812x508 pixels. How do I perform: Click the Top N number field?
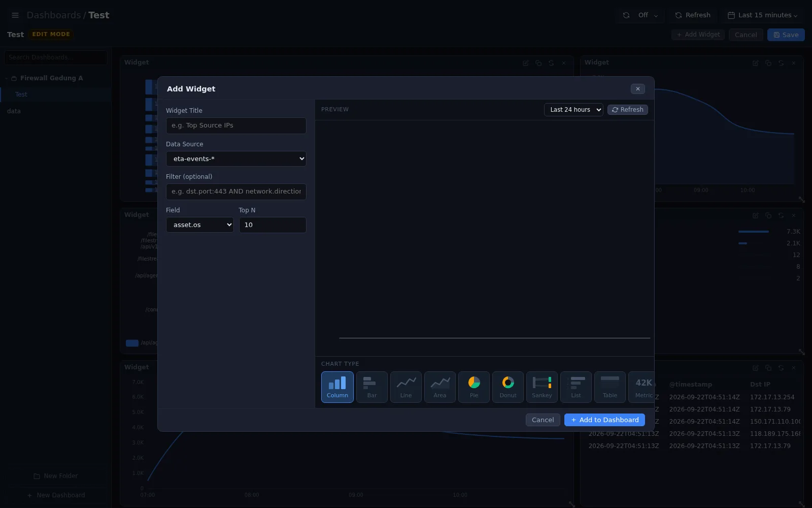(x=273, y=225)
